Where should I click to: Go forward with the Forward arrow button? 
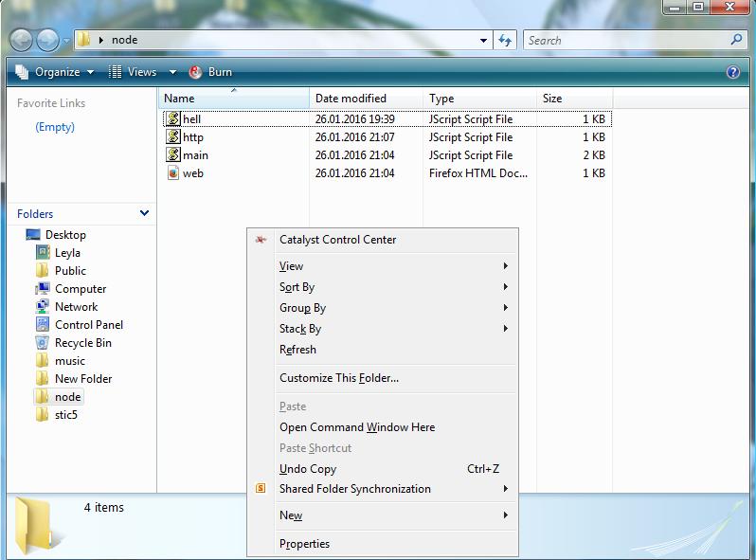tap(47, 41)
